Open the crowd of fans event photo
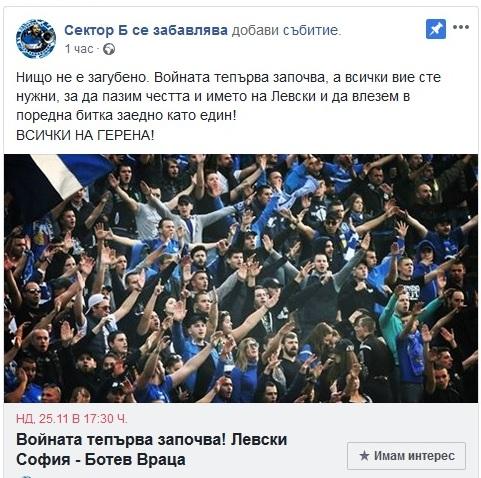Screen dimensions: 481x478 point(241,278)
